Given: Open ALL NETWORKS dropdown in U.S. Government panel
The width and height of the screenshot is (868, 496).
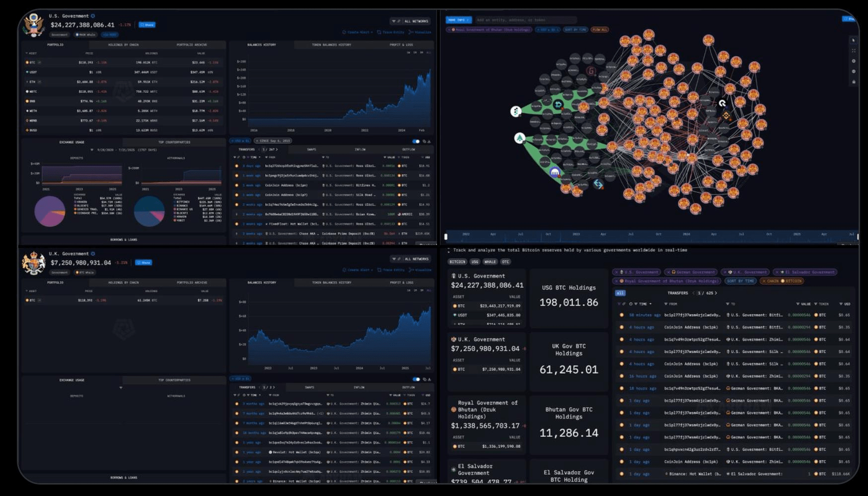Looking at the screenshot, I should (x=410, y=21).
